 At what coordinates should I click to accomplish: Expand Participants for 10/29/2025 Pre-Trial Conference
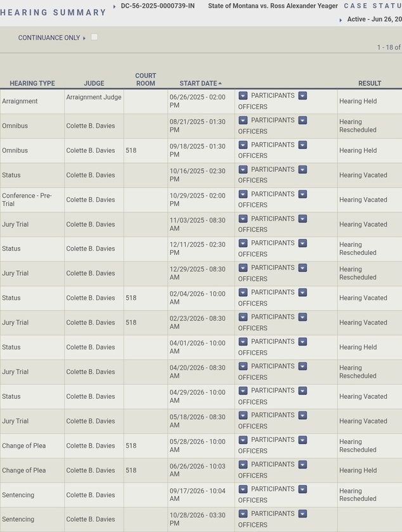click(243, 194)
